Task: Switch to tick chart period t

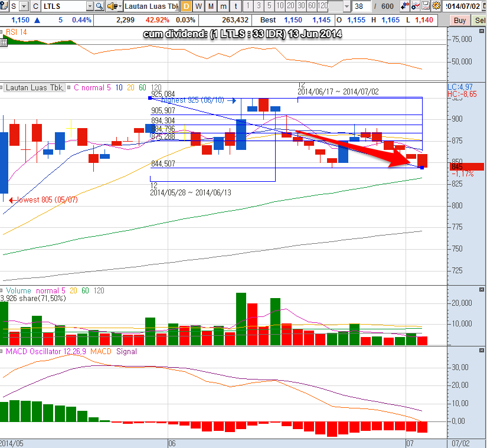Action: tap(236, 6)
